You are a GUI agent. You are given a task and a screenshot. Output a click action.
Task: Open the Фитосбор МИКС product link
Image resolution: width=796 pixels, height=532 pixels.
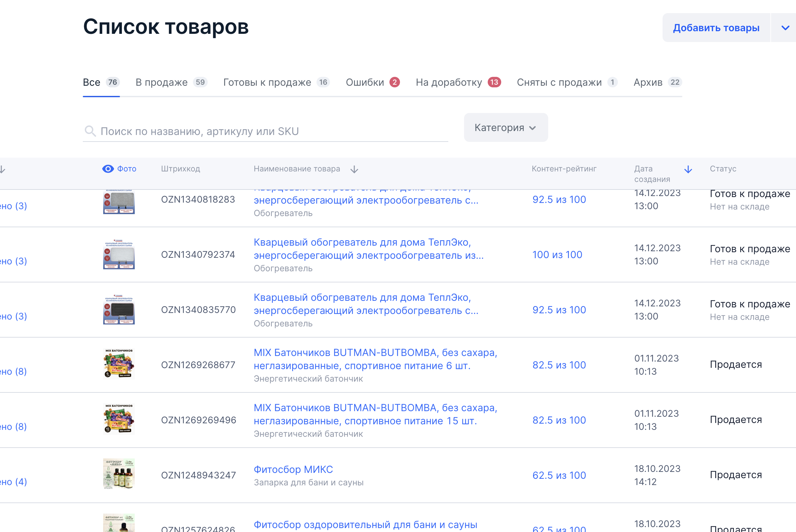click(293, 469)
